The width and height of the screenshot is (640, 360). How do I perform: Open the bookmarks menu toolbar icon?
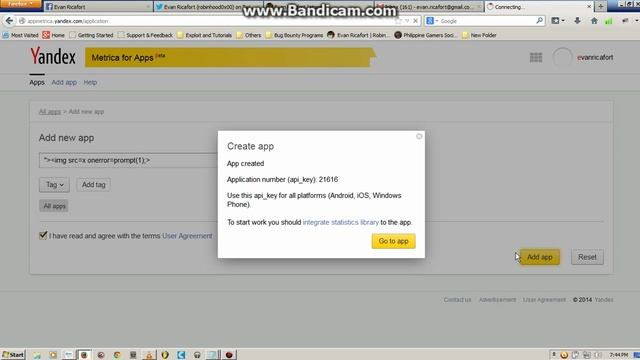(558, 21)
